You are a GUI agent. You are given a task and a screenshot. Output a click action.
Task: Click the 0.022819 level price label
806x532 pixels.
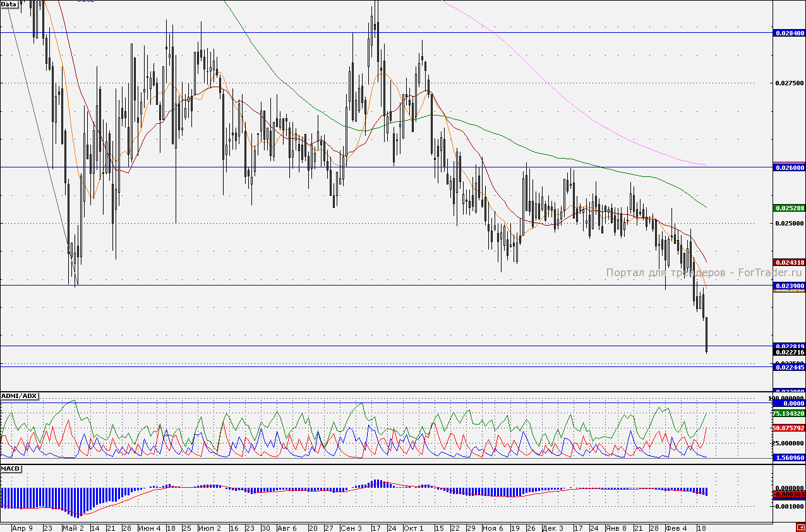pyautogui.click(x=789, y=346)
